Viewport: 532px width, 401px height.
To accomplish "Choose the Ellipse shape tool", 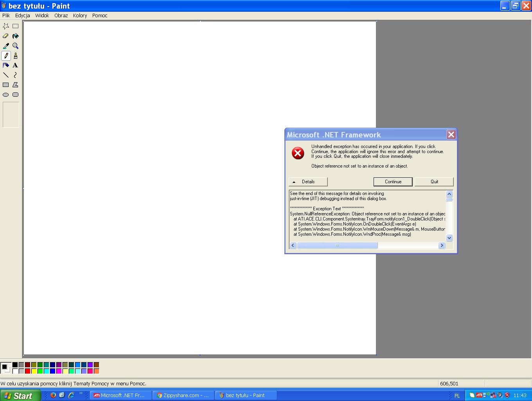I will (6, 95).
